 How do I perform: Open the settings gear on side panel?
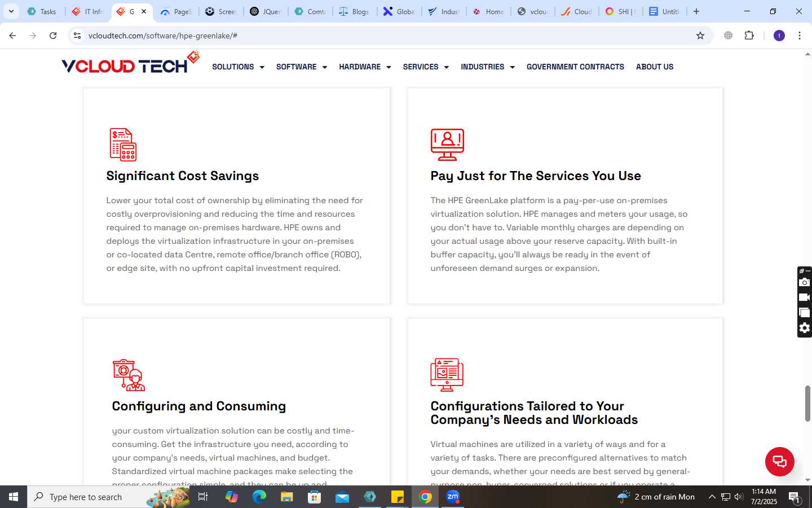pos(805,328)
